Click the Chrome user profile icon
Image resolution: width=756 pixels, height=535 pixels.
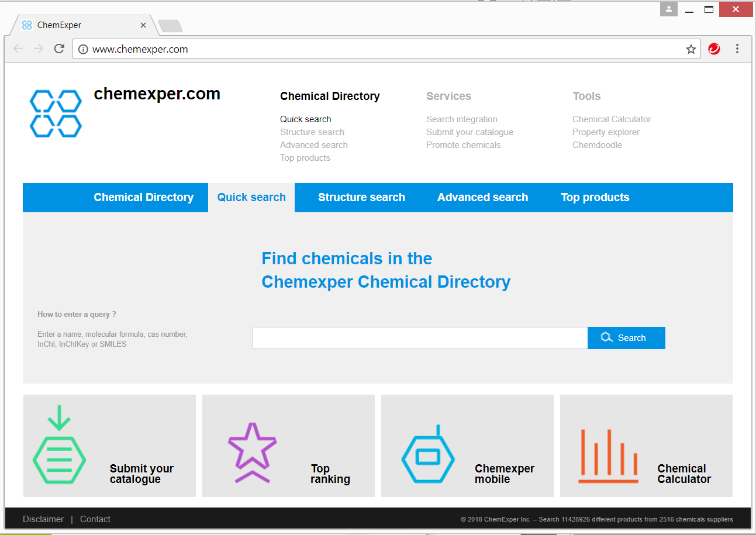pos(669,9)
